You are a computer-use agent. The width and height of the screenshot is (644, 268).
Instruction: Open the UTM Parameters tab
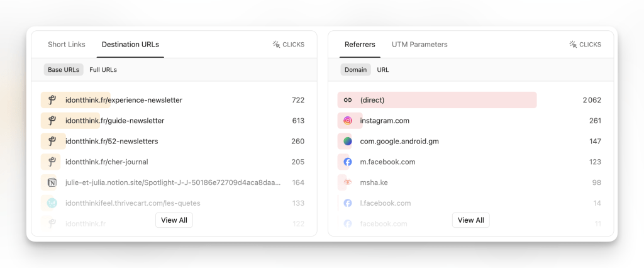419,45
